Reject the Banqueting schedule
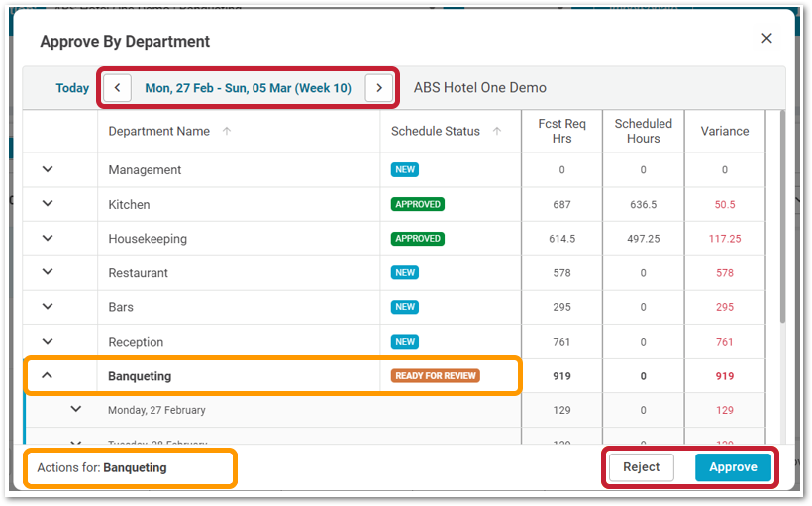This screenshot has height=506, width=812. [x=641, y=467]
